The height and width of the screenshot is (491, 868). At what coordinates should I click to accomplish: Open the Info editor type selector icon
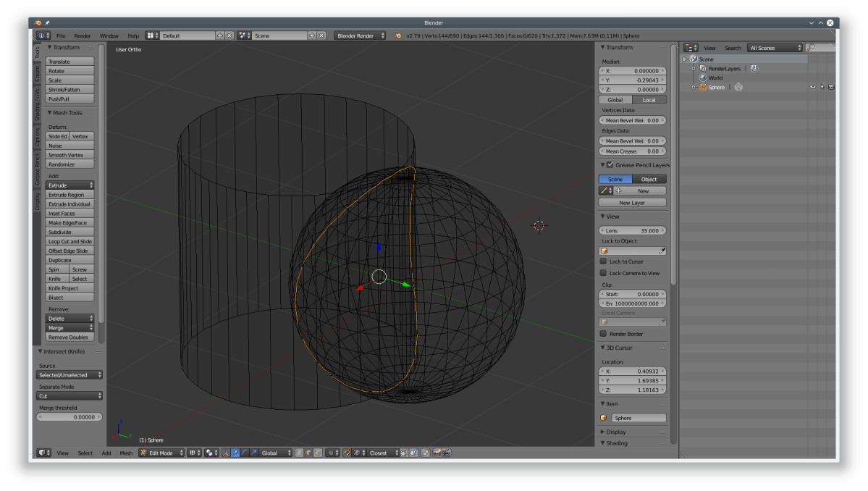point(43,35)
